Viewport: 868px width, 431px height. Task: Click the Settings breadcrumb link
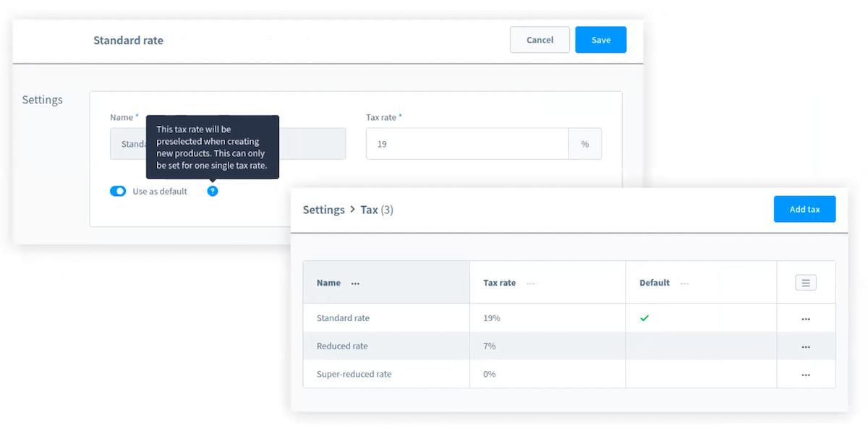click(x=323, y=210)
